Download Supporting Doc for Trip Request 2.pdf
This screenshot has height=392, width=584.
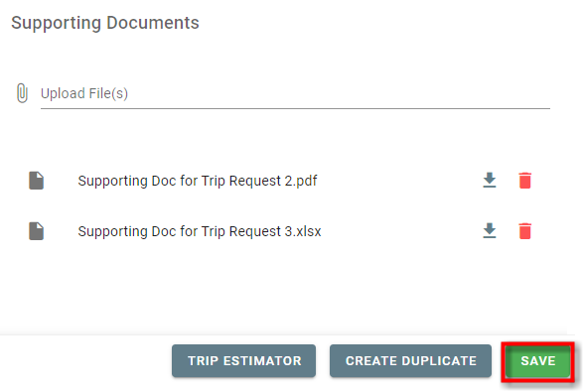490,181
